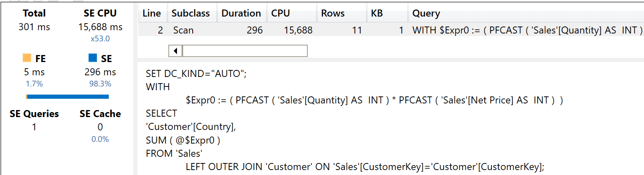Click the horizontal scrollbar track under the grid
Image resolution: width=644 pixels, height=175 pixels.
245,51
